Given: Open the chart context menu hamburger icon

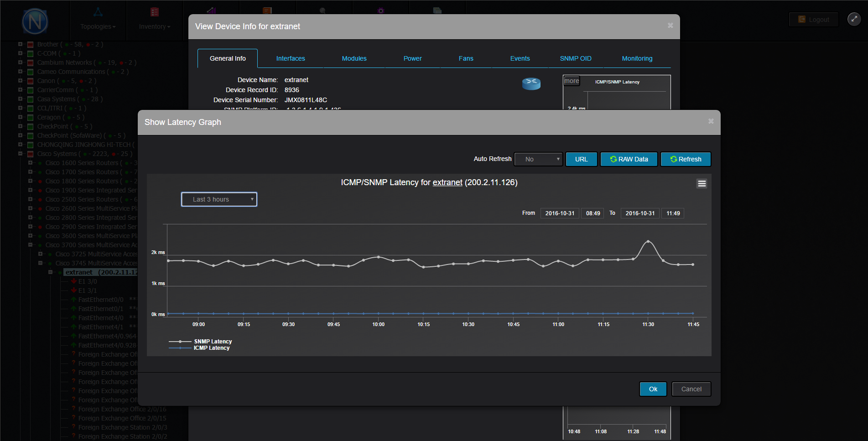Looking at the screenshot, I should pyautogui.click(x=702, y=183).
